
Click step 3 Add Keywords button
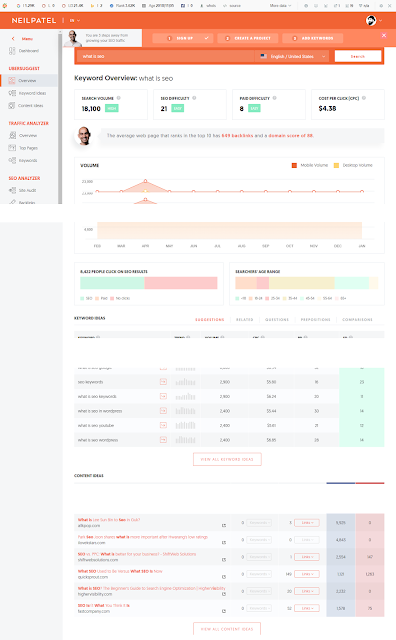click(313, 38)
